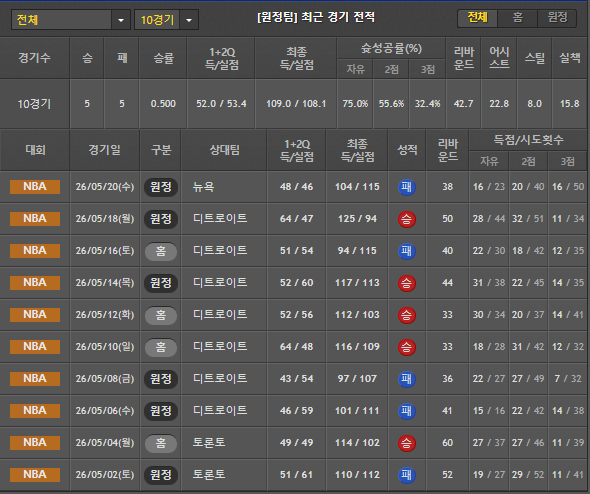Click the red 승 icon for 26/05/04 토론토 game

(406, 443)
